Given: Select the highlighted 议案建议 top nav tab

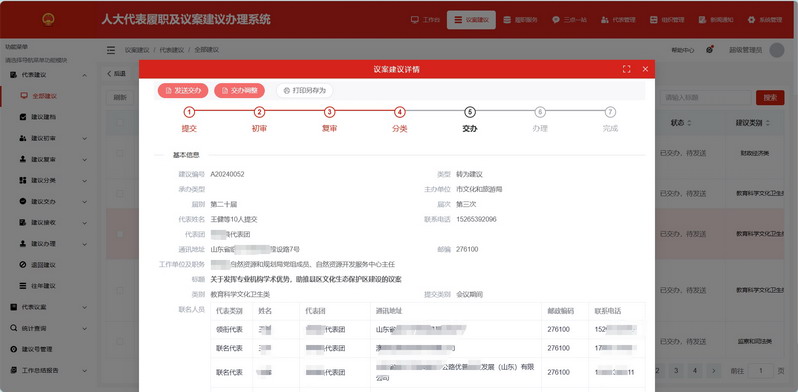Looking at the screenshot, I should [471, 20].
